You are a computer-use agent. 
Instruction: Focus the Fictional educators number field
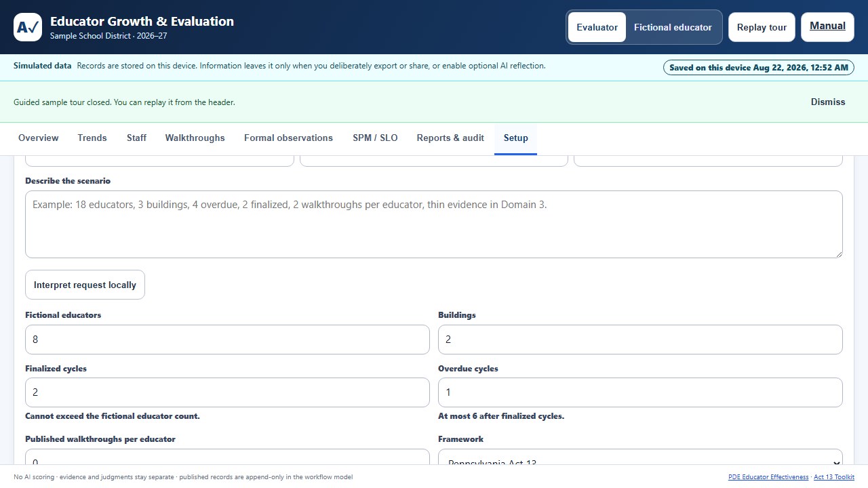tap(227, 340)
